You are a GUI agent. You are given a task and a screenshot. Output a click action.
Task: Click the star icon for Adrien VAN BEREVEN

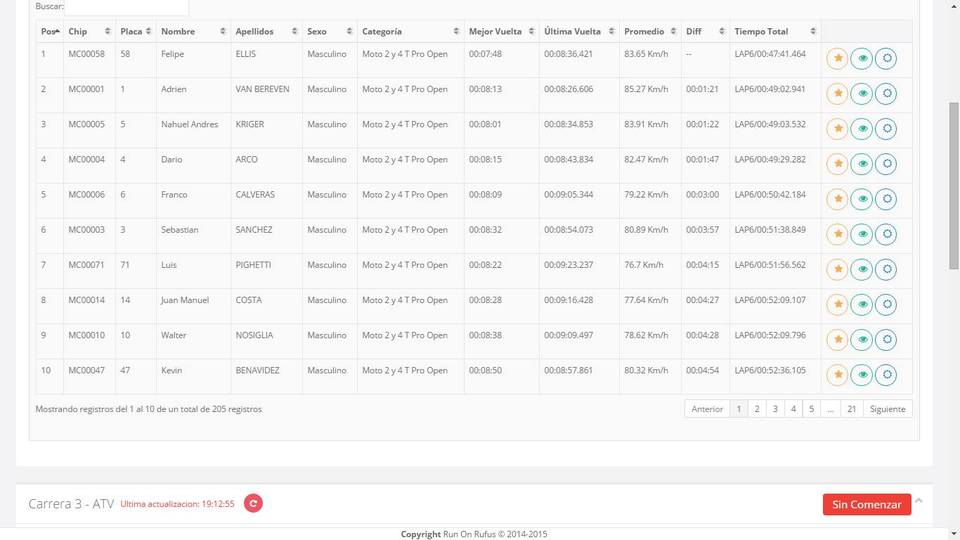(x=837, y=94)
